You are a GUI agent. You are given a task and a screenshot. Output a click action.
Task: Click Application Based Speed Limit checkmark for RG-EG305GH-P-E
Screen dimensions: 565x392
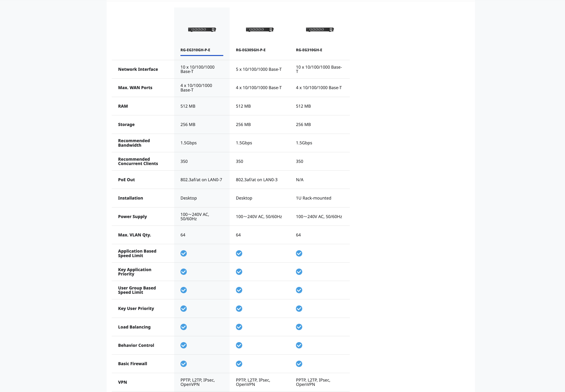pos(239,253)
